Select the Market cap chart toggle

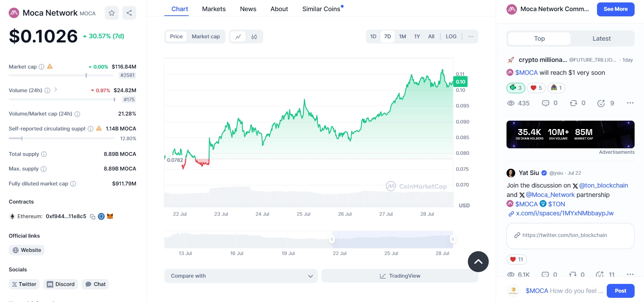pos(206,37)
